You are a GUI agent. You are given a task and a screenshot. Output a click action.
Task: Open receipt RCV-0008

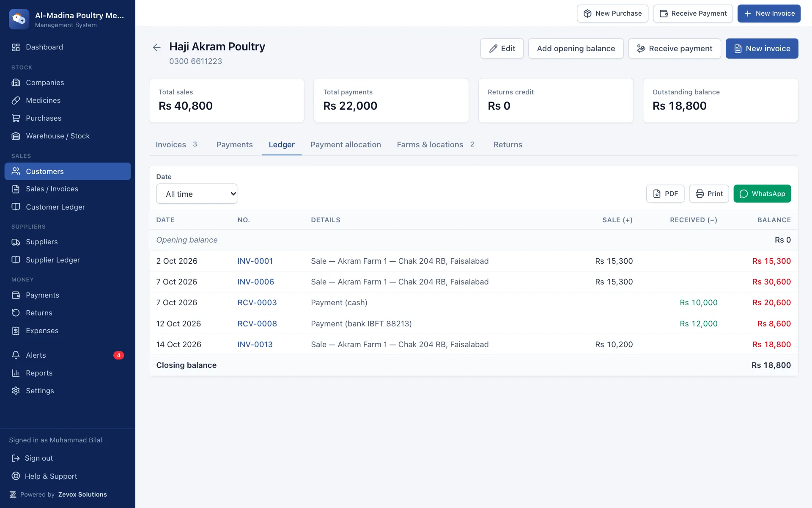257,324
